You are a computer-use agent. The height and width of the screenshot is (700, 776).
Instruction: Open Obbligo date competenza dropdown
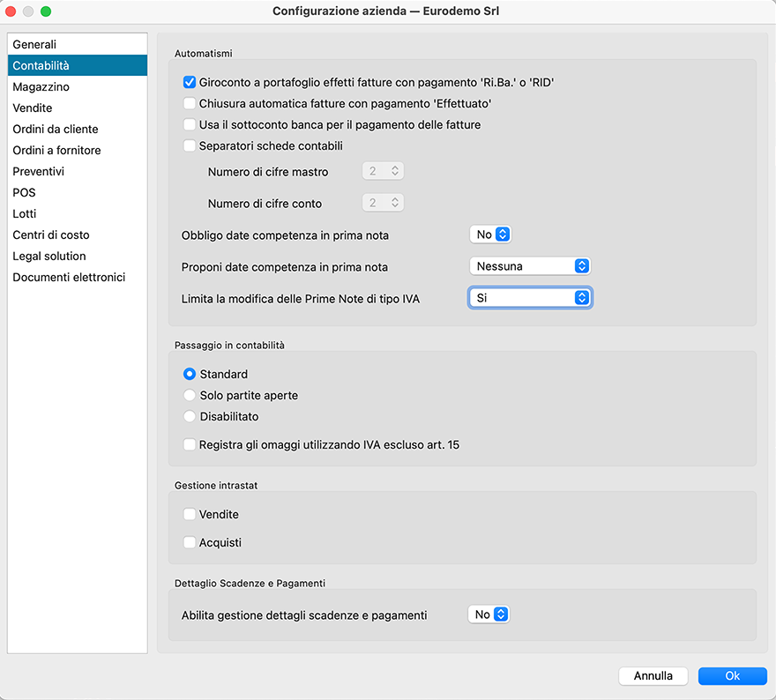coord(490,235)
